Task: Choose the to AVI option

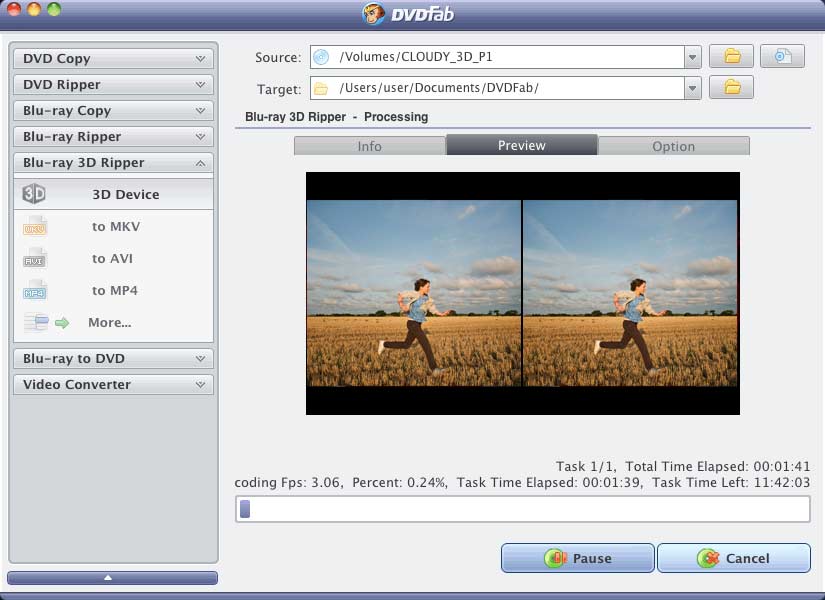Action: point(113,258)
